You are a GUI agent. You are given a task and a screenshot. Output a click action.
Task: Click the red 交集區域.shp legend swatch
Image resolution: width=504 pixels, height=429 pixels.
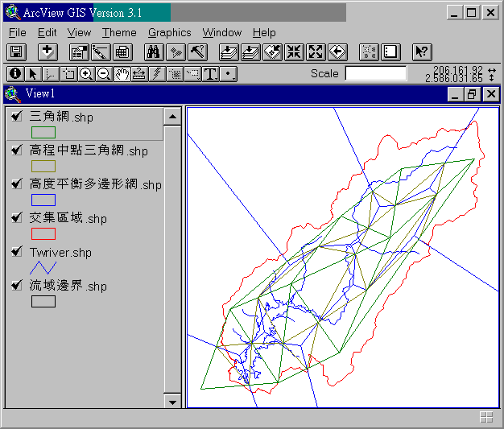coord(43,234)
